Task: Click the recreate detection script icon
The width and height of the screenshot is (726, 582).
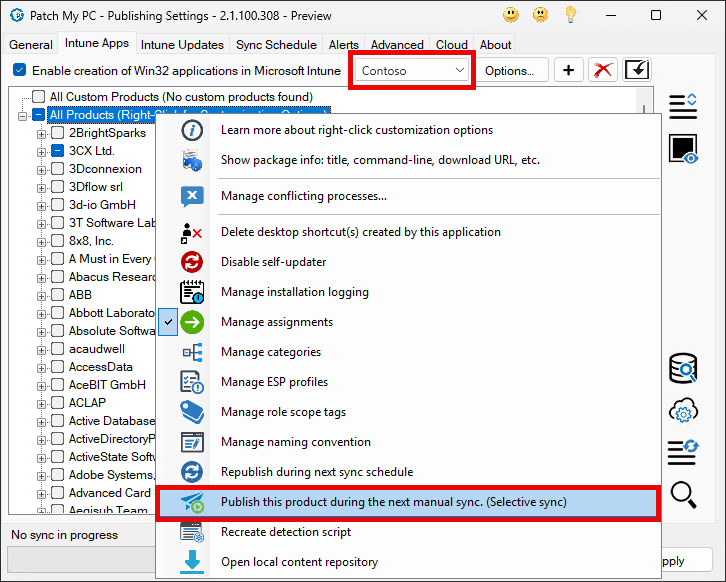Action: tap(192, 532)
